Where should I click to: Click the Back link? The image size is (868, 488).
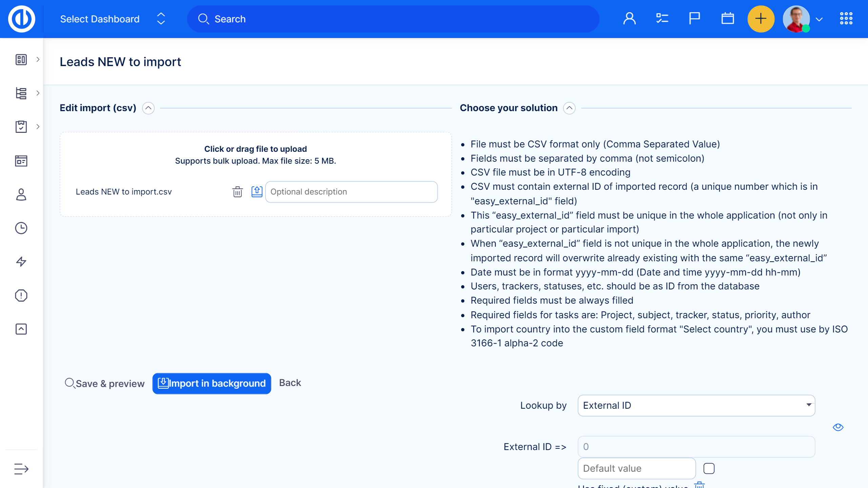coord(290,383)
